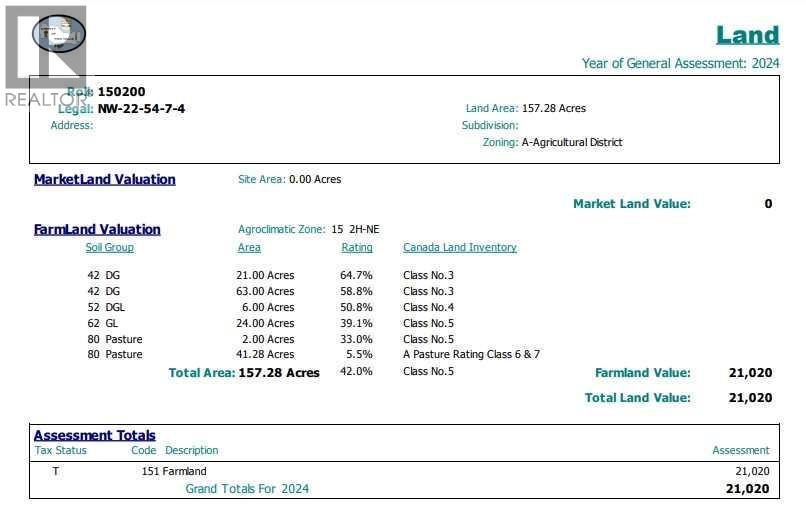Select the Area column header
Screen dimensions: 806x518
pos(249,248)
